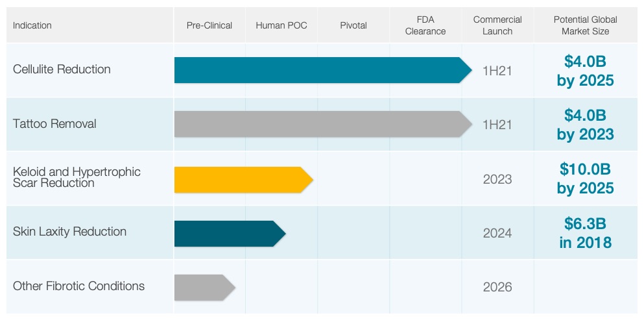This screenshot has width=644, height=320.
Task: Click the Indication column header
Action: [x=32, y=25]
